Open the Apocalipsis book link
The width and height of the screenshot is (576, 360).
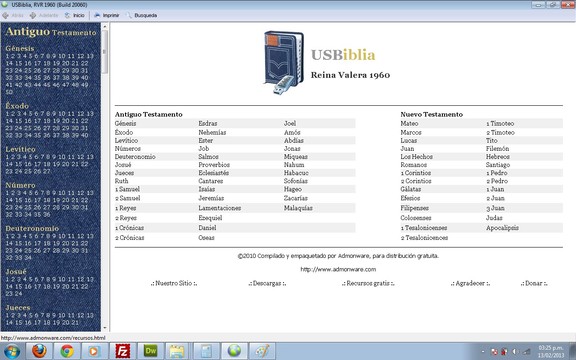coord(502,228)
